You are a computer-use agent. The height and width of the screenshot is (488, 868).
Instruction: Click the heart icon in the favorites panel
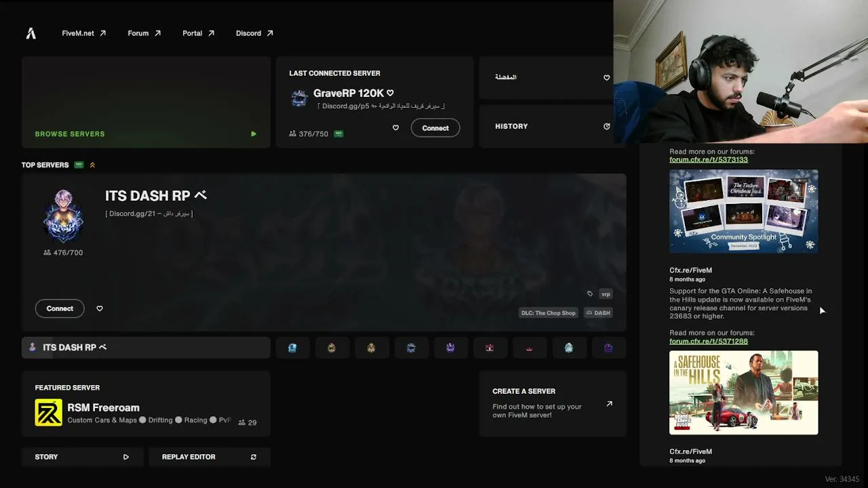606,78
